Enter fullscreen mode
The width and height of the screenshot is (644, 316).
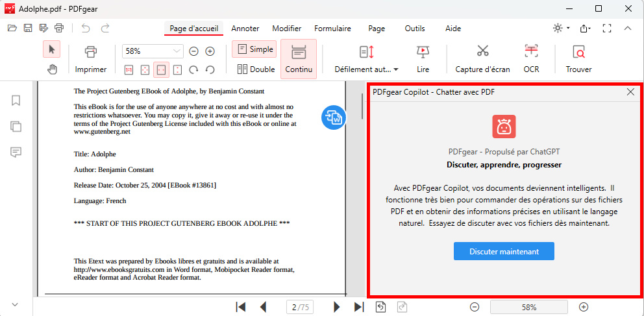(x=606, y=29)
